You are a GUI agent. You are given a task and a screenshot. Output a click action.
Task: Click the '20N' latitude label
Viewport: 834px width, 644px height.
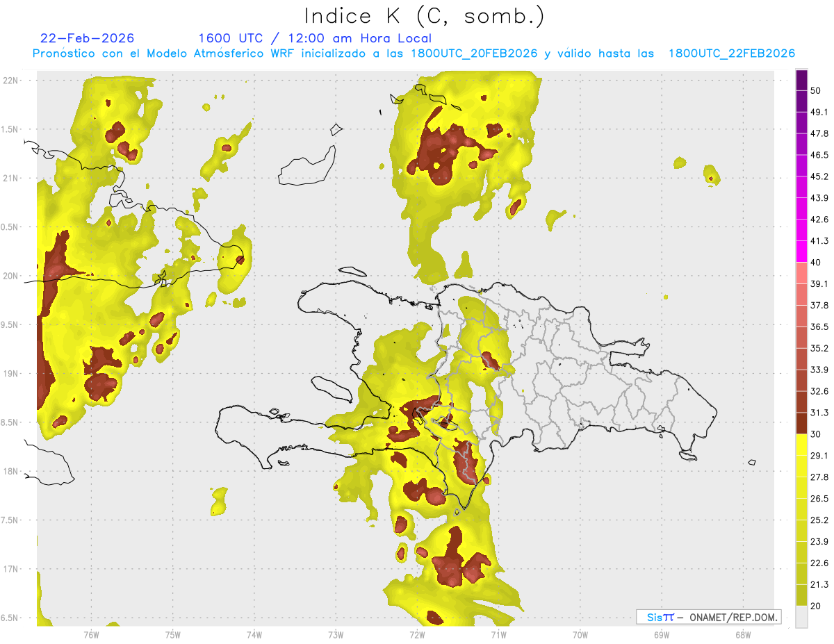tap(11, 276)
